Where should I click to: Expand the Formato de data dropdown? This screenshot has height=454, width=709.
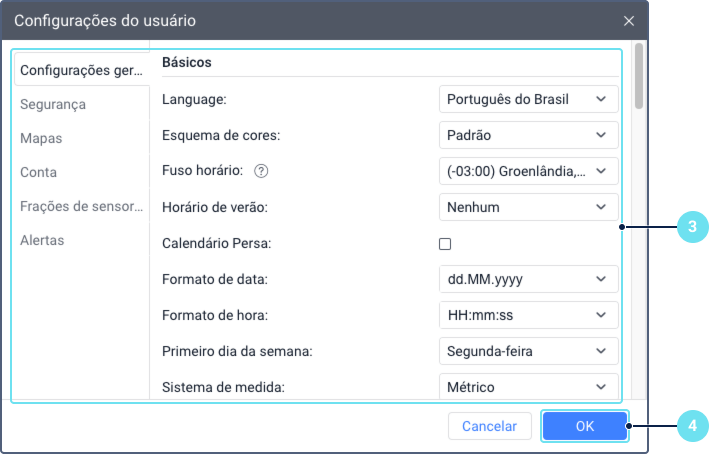pos(528,279)
